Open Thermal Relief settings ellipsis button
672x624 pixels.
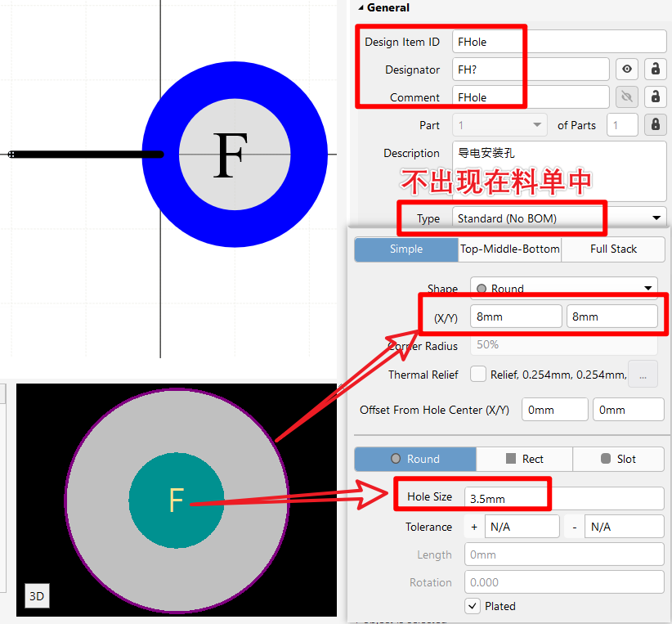(x=643, y=374)
